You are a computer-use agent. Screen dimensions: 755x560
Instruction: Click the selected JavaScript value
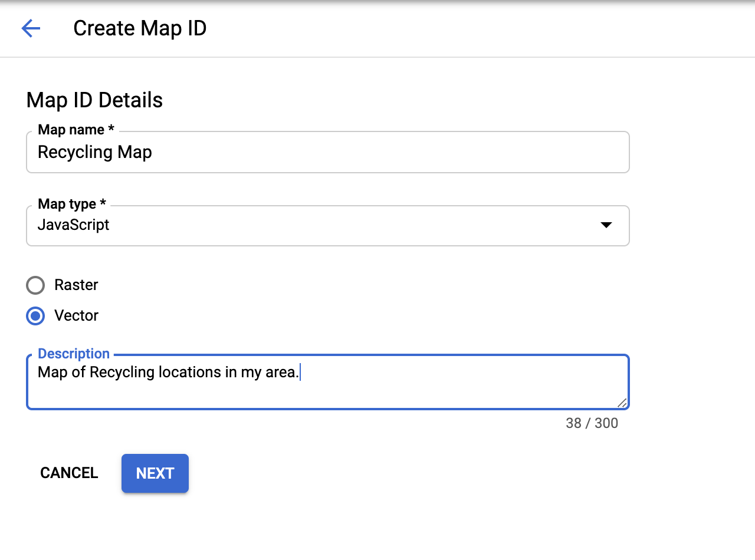[x=74, y=225]
